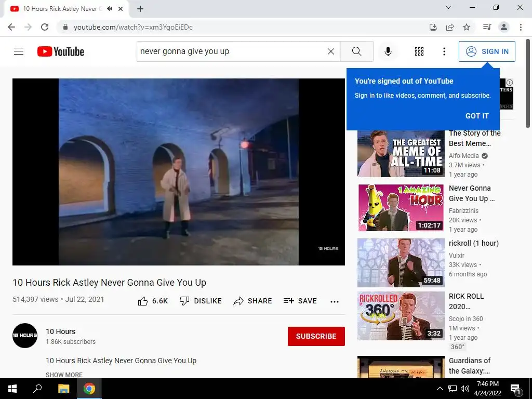Open the YouTube hamburger guide menu

pos(19,51)
